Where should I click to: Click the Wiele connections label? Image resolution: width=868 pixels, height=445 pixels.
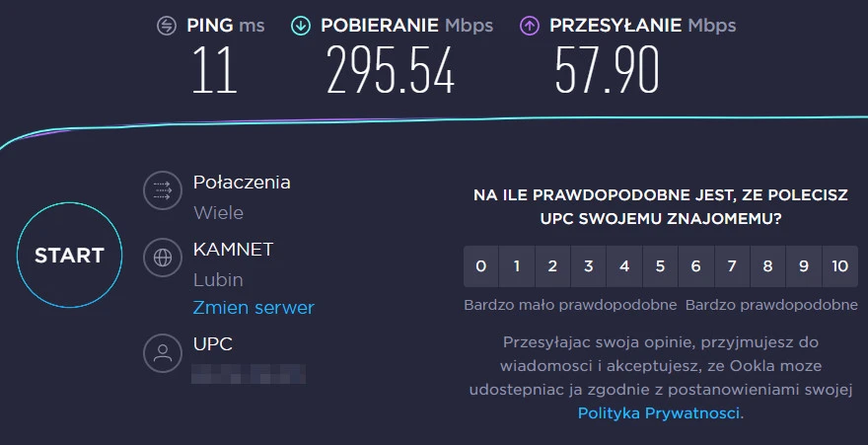click(x=218, y=212)
